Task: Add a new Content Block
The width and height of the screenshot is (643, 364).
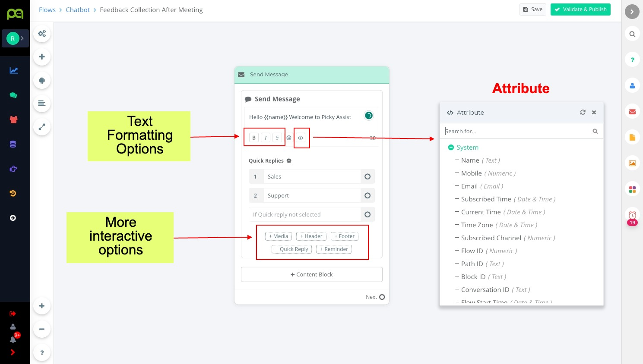Action: 311,275
